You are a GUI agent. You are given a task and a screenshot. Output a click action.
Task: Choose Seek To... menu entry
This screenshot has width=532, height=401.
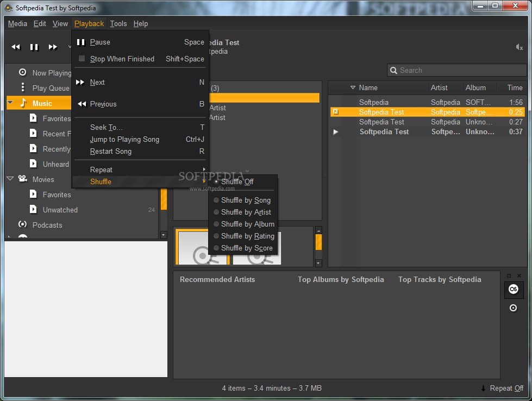tap(140, 127)
